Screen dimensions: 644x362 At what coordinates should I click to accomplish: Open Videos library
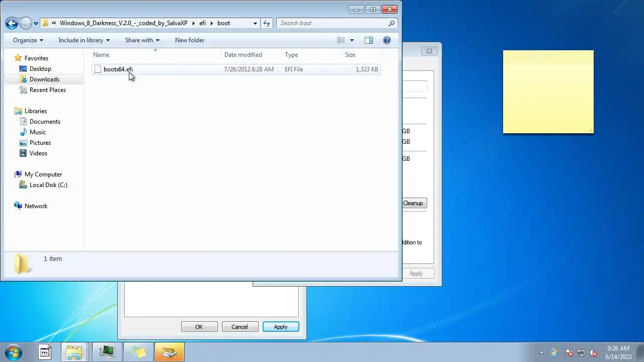click(x=38, y=153)
